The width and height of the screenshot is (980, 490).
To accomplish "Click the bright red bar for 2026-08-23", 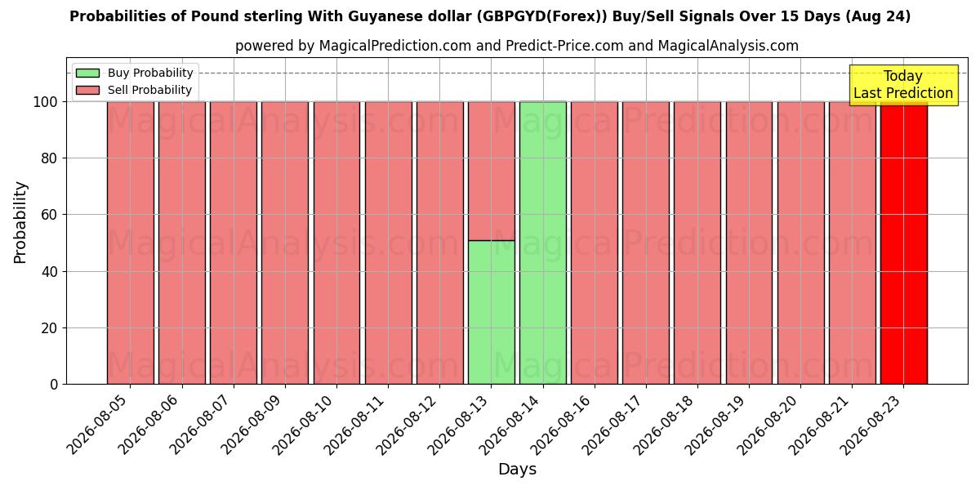I will pyautogui.click(x=903, y=243).
